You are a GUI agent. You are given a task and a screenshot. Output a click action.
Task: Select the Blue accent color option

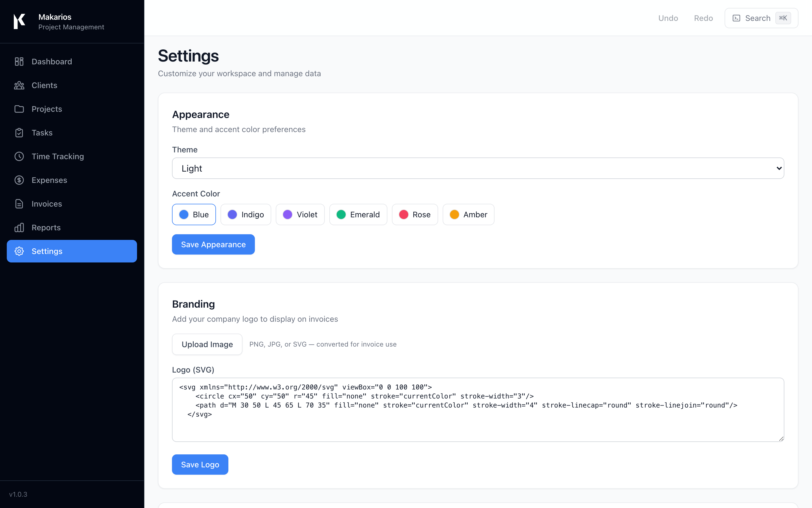coord(194,214)
